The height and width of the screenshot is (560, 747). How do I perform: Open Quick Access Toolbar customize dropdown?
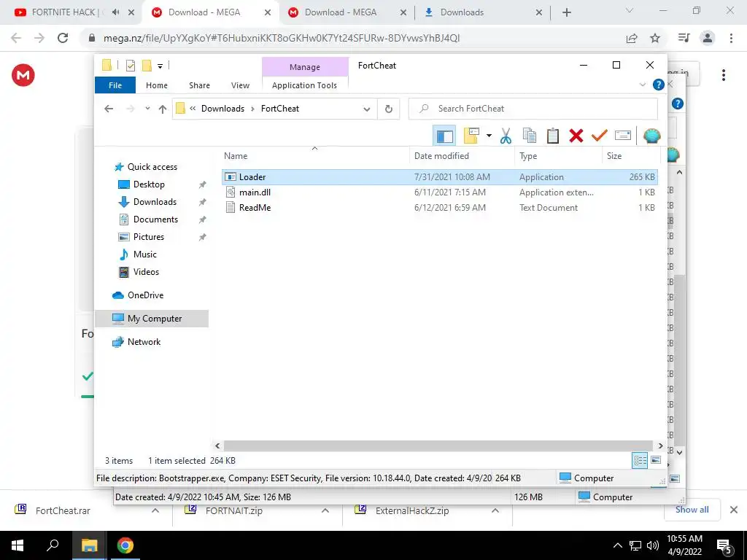click(160, 66)
